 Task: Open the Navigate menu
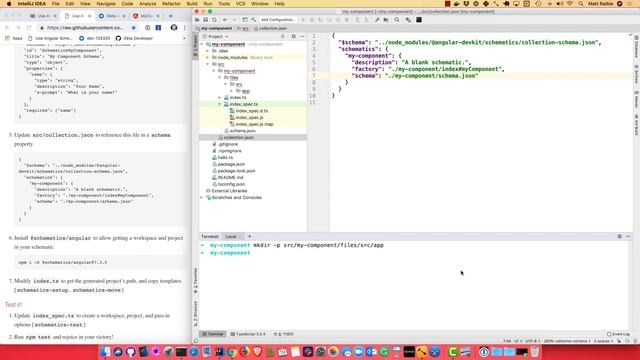(106, 4)
